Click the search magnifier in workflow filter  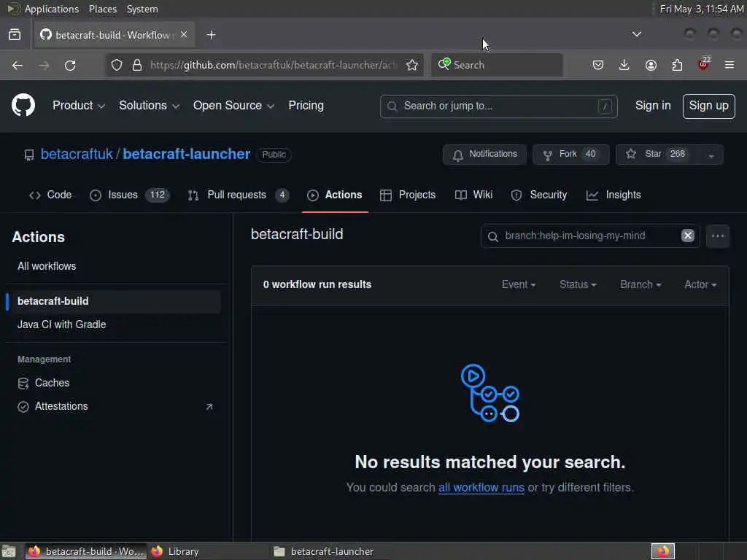point(493,236)
